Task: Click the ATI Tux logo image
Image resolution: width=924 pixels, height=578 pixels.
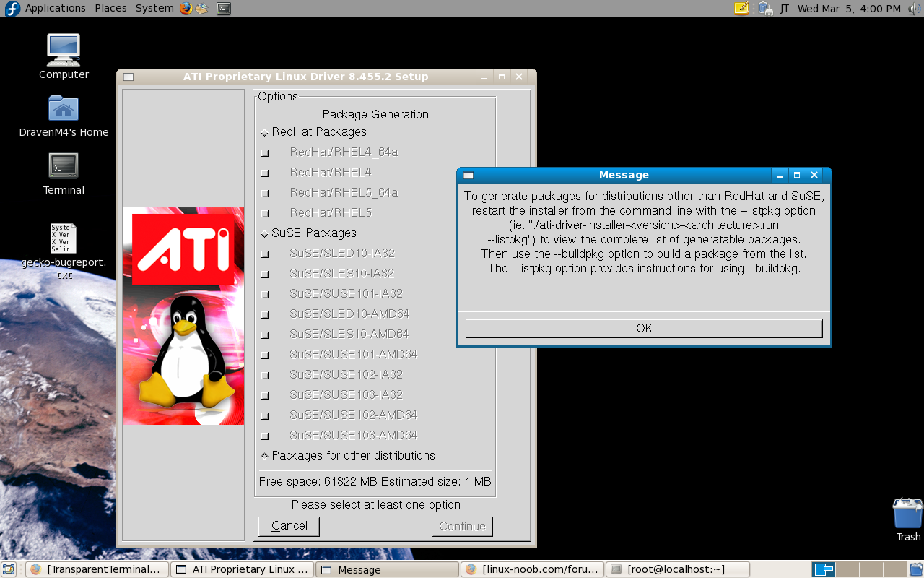Action: (x=183, y=316)
